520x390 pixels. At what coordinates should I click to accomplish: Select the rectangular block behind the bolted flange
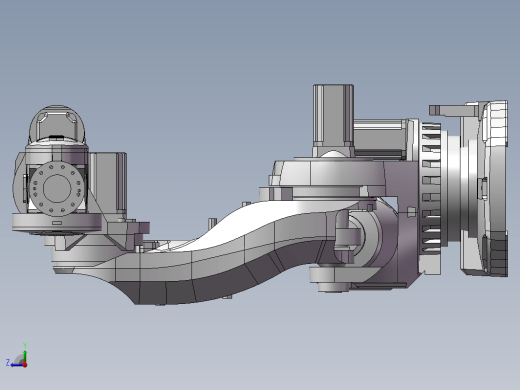click(107, 183)
